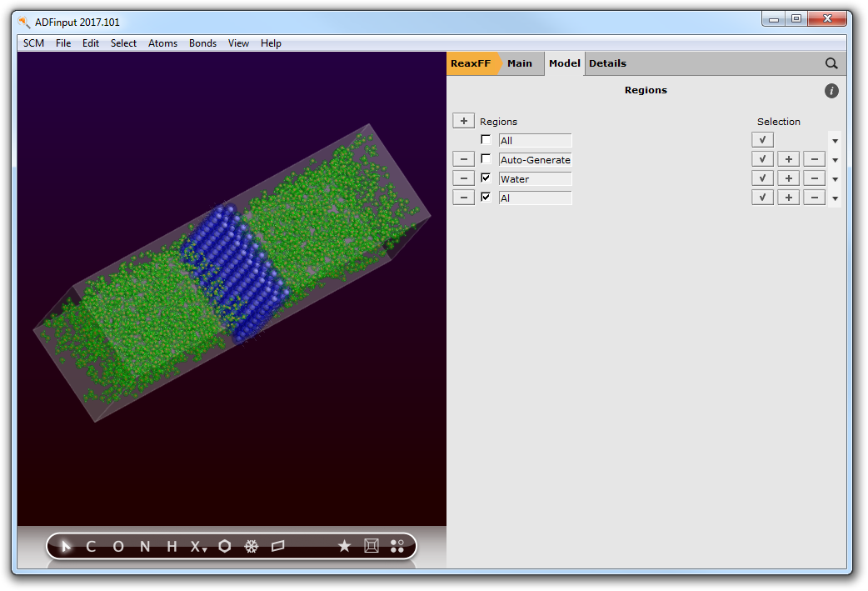Select atoms of the All region
Screen dimensions: 868x591
762,140
